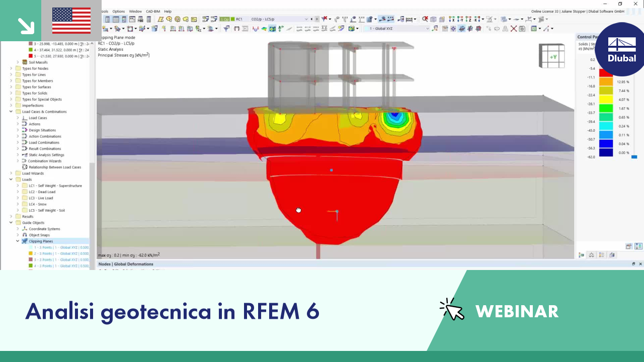Select Design Situations in the tree
Screen dimensions: 644x362
[x=42, y=130]
